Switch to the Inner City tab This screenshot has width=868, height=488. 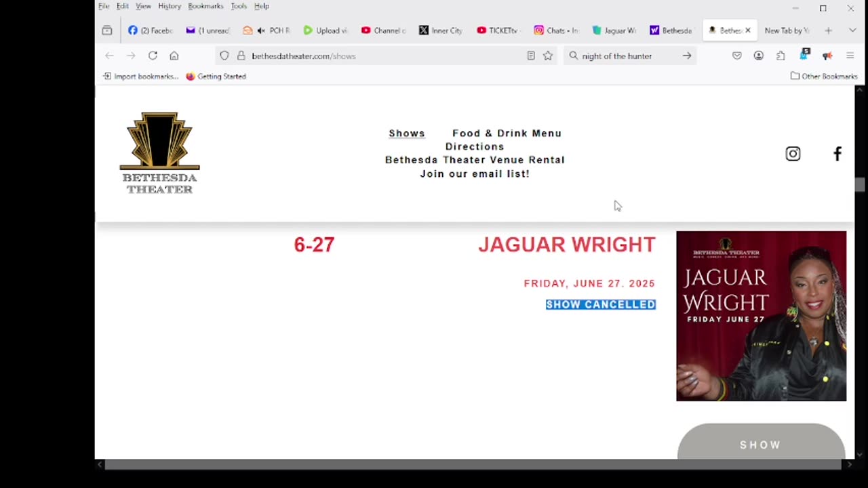pos(441,30)
